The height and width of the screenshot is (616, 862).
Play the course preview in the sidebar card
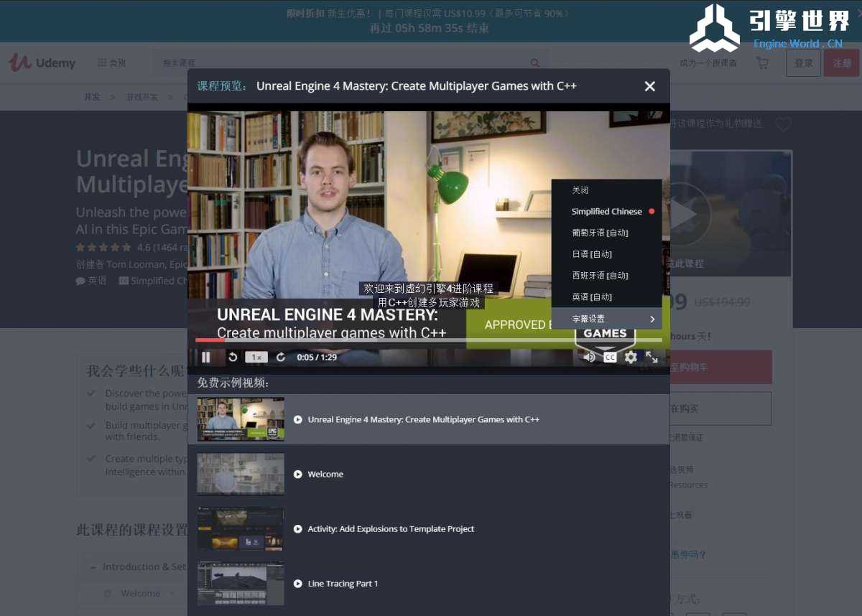coord(682,214)
